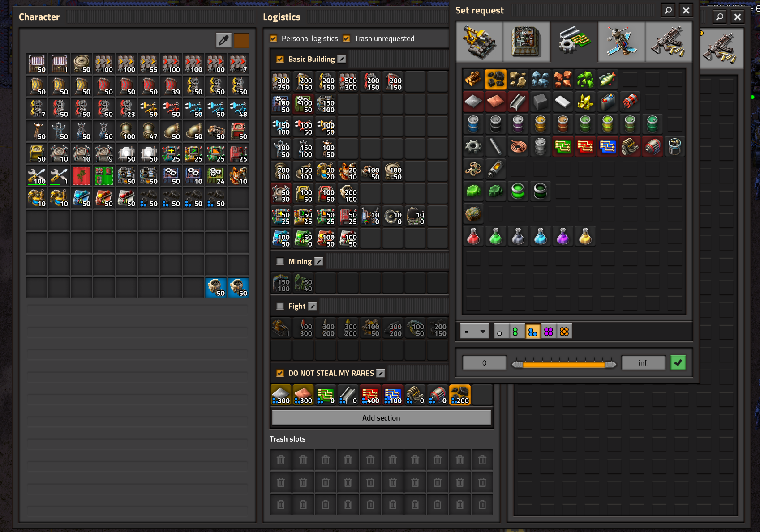Click the pipe stack of 100
This screenshot has width=760, height=532.
[x=126, y=132]
